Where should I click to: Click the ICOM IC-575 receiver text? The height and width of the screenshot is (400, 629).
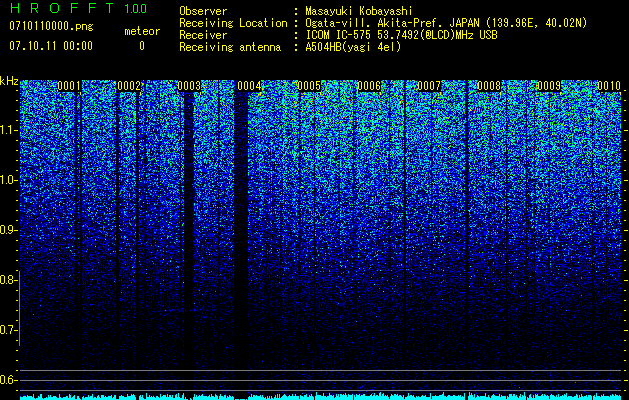[x=401, y=35]
